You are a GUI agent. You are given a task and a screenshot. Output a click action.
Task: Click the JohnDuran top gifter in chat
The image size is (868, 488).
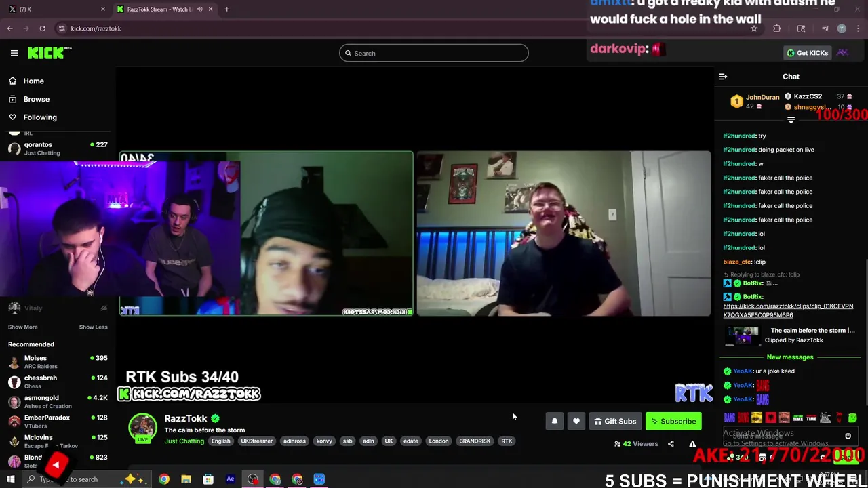tap(762, 98)
